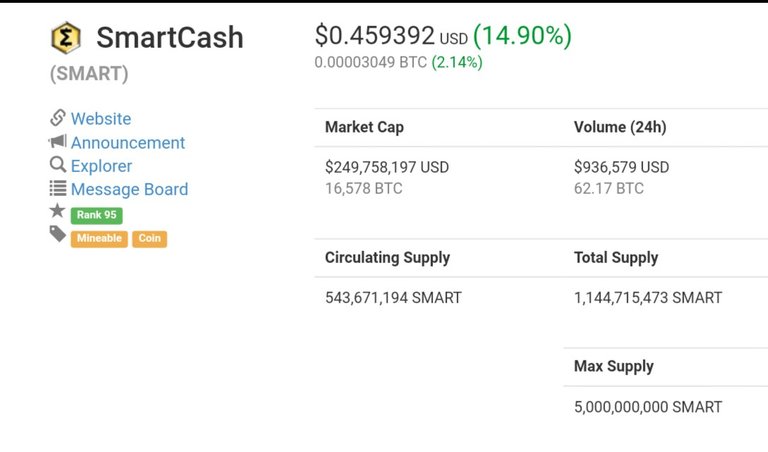Click the green Rank 95 badge

tap(96, 215)
